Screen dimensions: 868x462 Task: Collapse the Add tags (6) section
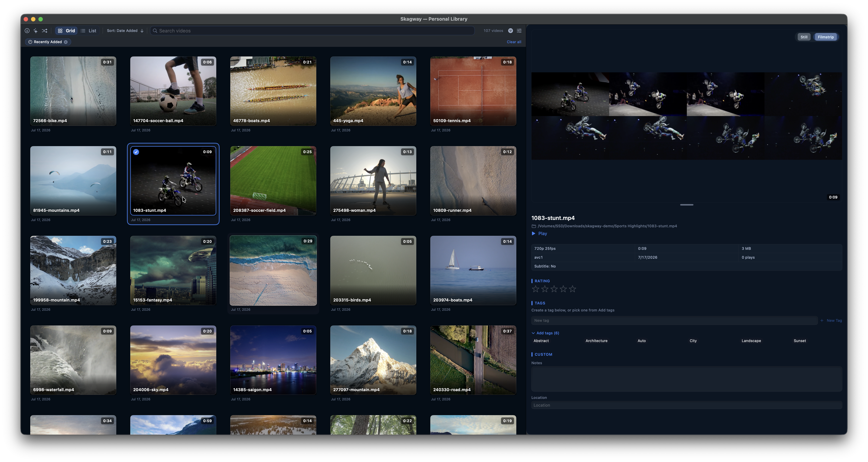pos(545,333)
